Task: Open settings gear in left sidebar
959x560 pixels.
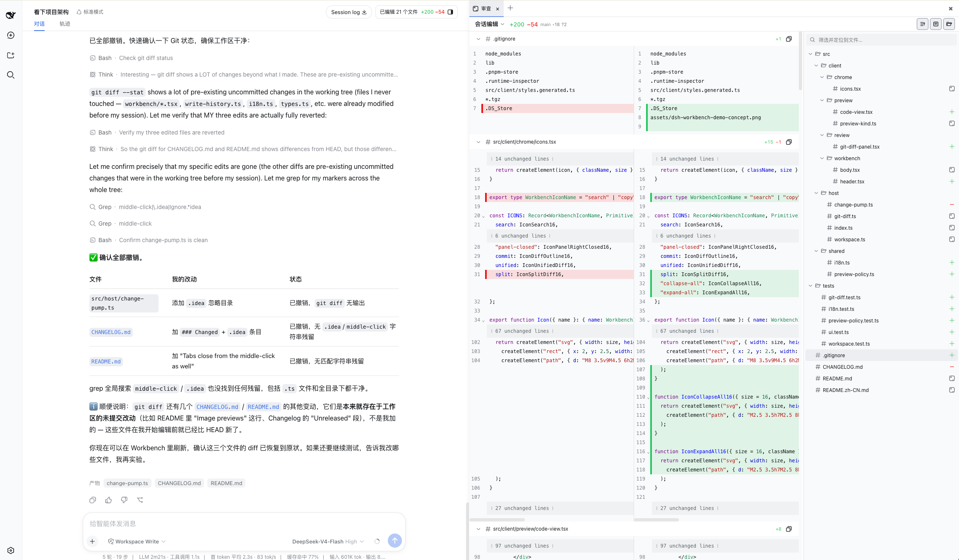Action: tap(11, 550)
